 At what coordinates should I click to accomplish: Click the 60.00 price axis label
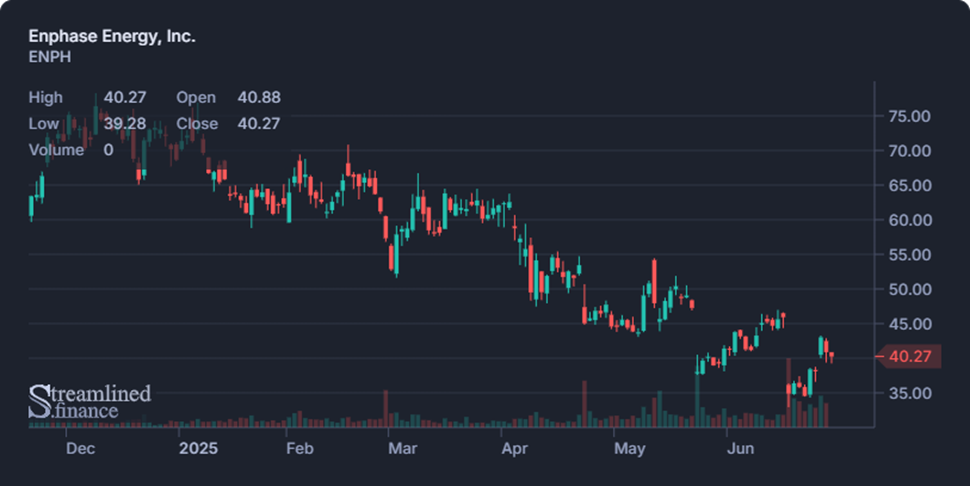[x=909, y=220]
